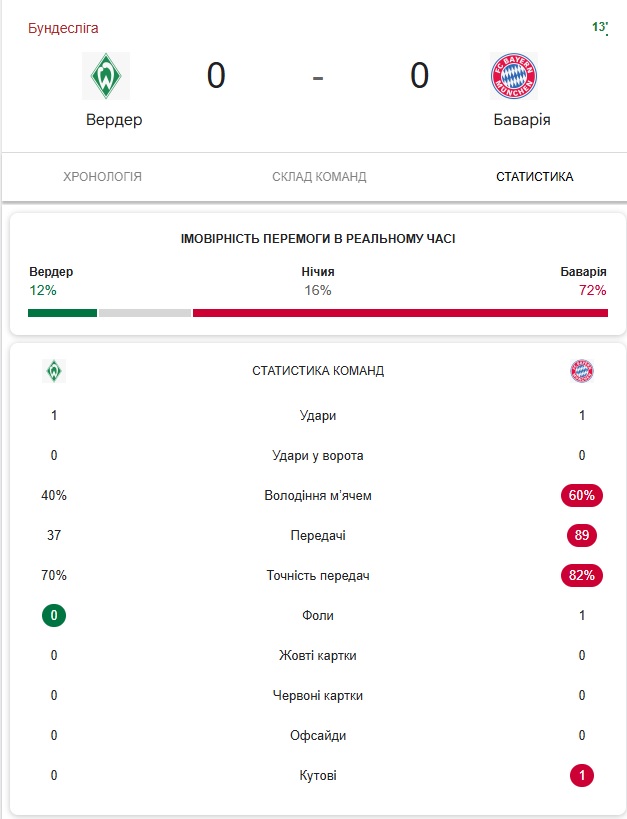Click Bayern's 60% possession badge
627x819 pixels.
coord(582,495)
